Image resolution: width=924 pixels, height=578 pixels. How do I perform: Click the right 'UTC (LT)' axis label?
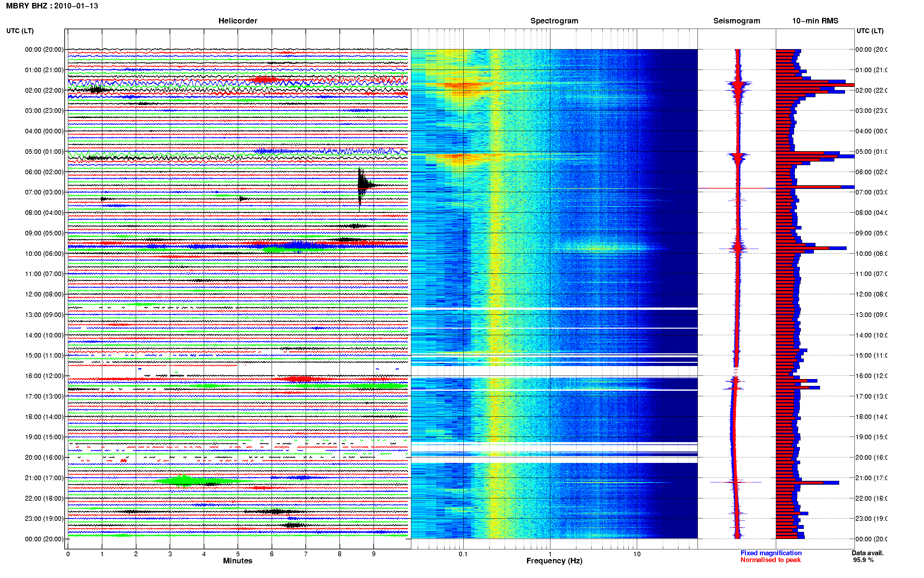point(870,31)
